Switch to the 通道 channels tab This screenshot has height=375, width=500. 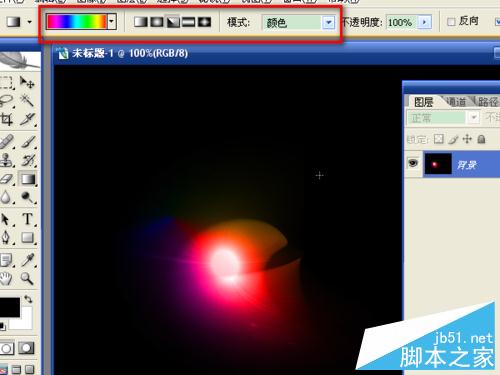tap(456, 102)
